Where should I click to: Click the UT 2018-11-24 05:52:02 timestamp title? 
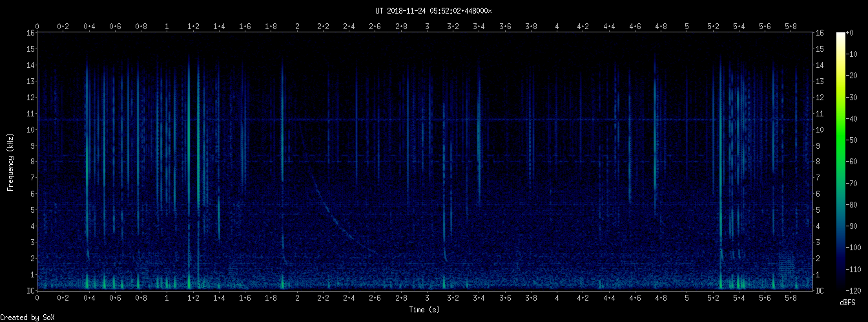[x=433, y=10]
